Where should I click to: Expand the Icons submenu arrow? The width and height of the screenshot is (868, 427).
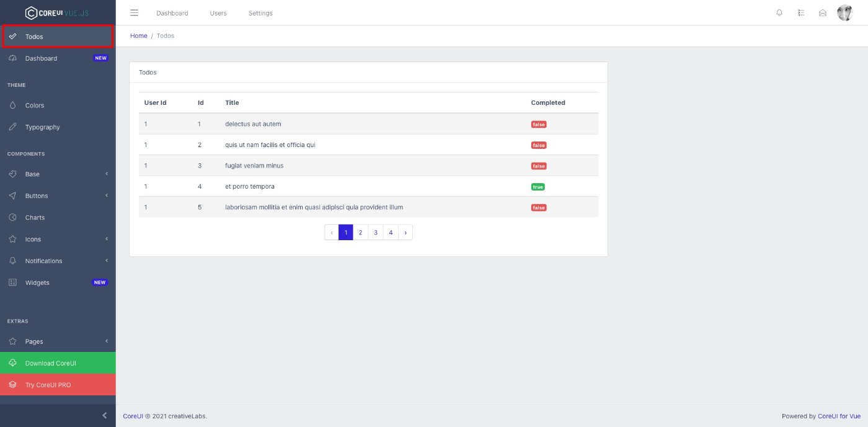pyautogui.click(x=107, y=239)
